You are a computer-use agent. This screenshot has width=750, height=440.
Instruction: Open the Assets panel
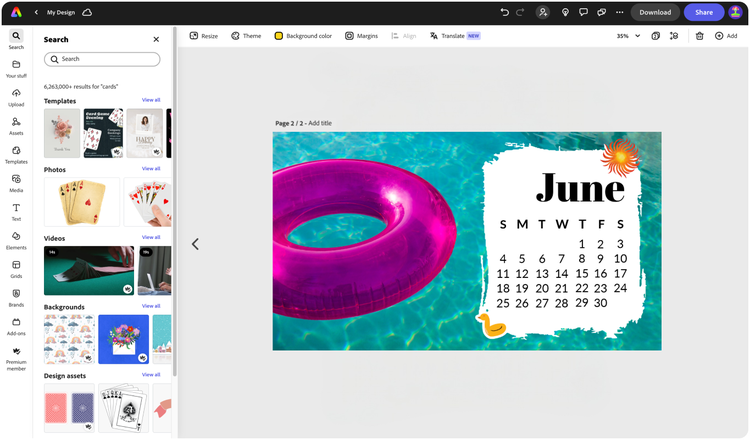16,126
